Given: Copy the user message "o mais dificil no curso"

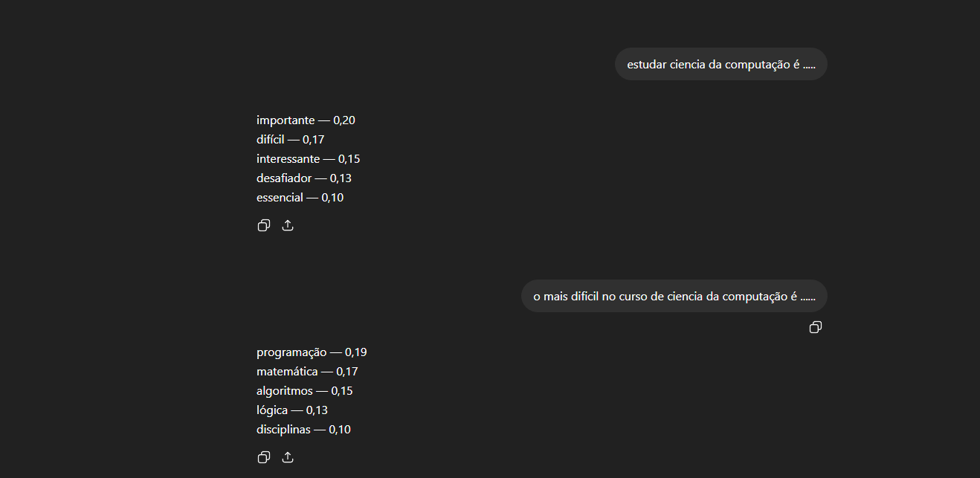Looking at the screenshot, I should pos(815,327).
